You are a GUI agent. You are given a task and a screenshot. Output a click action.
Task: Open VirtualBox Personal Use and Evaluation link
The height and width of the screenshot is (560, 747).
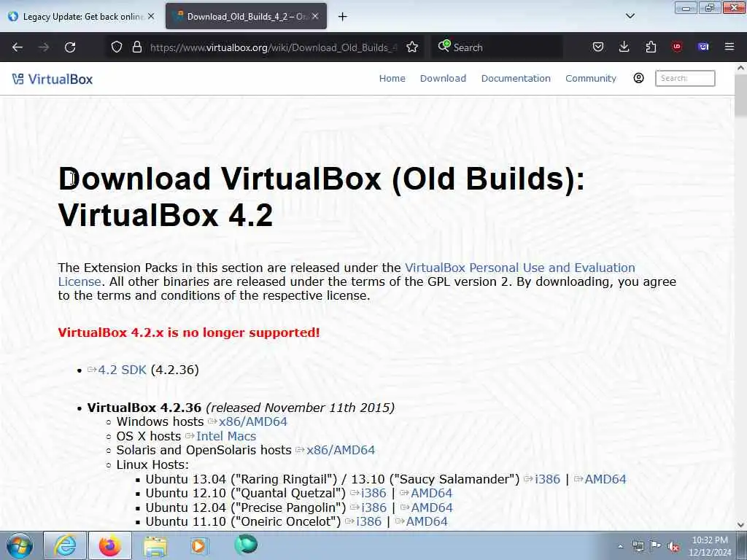(x=519, y=268)
